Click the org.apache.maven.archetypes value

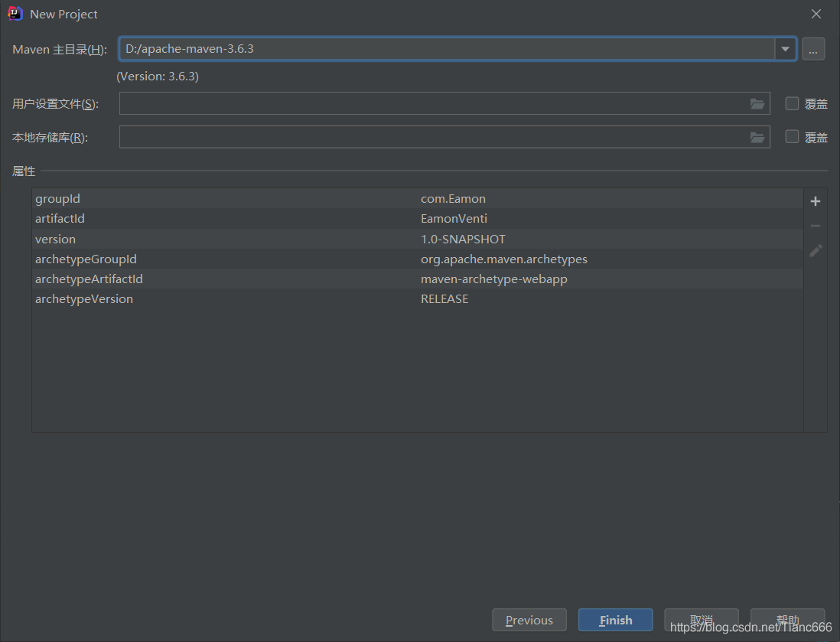click(x=504, y=259)
